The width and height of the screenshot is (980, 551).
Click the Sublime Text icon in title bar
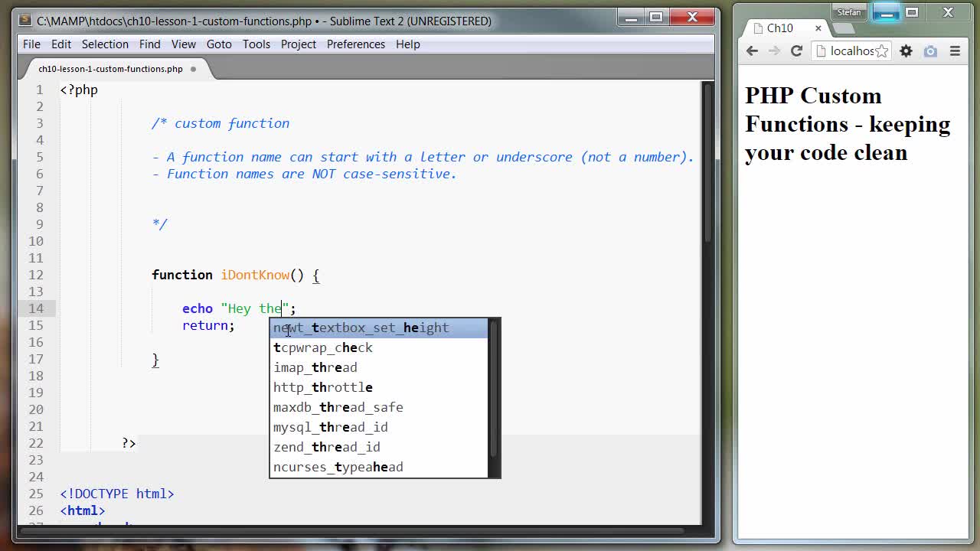(25, 20)
